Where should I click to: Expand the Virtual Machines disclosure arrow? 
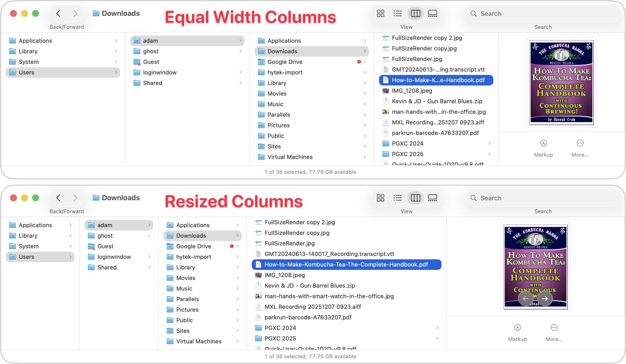(x=365, y=157)
